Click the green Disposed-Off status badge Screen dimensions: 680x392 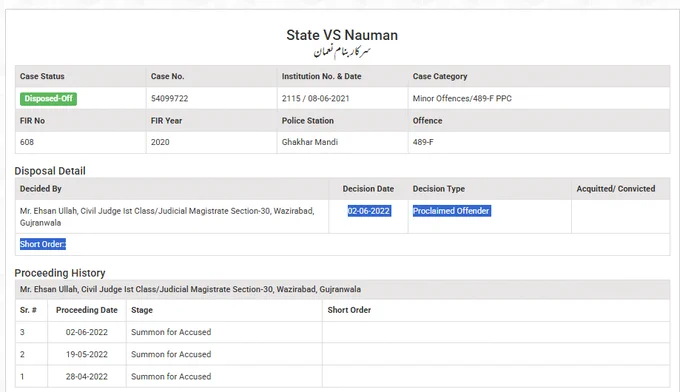[48, 98]
